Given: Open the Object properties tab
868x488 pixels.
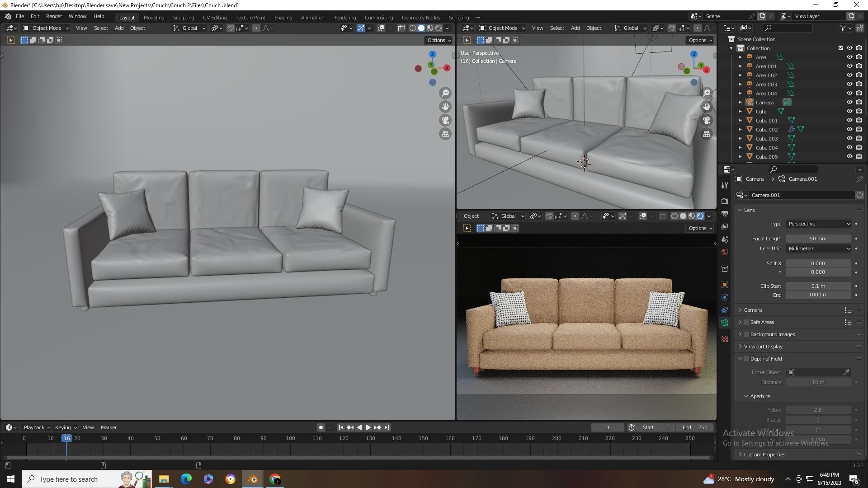Looking at the screenshot, I should click(725, 285).
